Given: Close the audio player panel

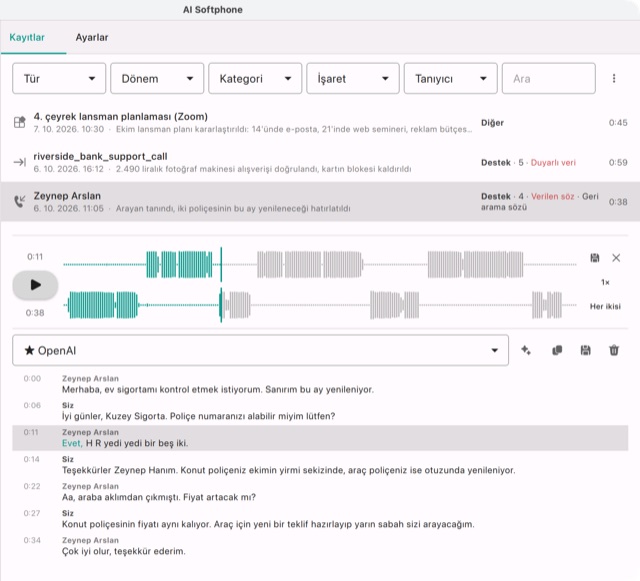Looking at the screenshot, I should (616, 258).
